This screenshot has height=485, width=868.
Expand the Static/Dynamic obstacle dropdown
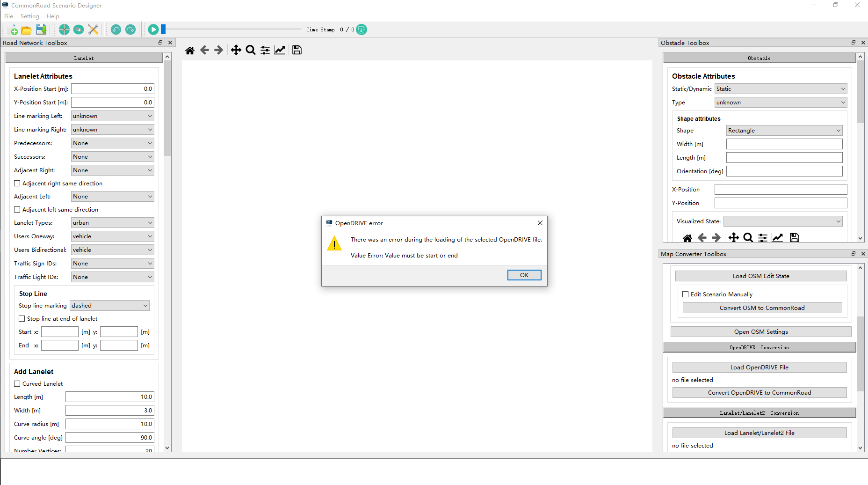click(781, 89)
